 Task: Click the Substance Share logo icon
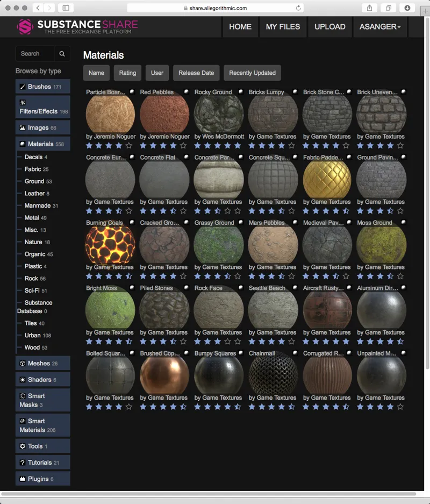[25, 27]
